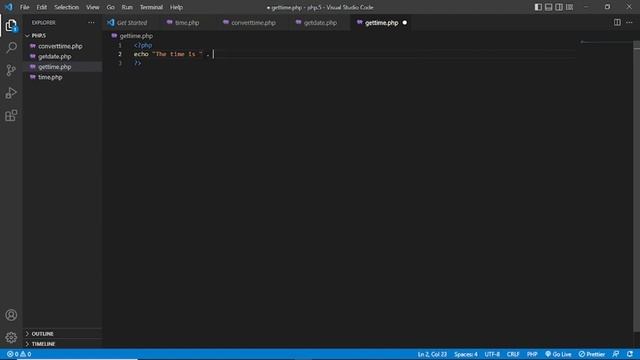Switch to the time.php tab
The image size is (640, 360).
pos(187,23)
